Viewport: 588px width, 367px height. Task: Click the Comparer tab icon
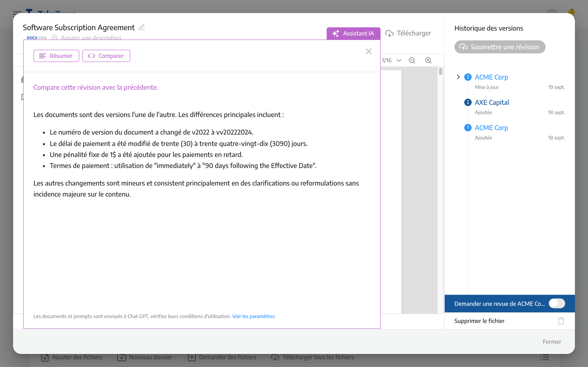pyautogui.click(x=91, y=55)
